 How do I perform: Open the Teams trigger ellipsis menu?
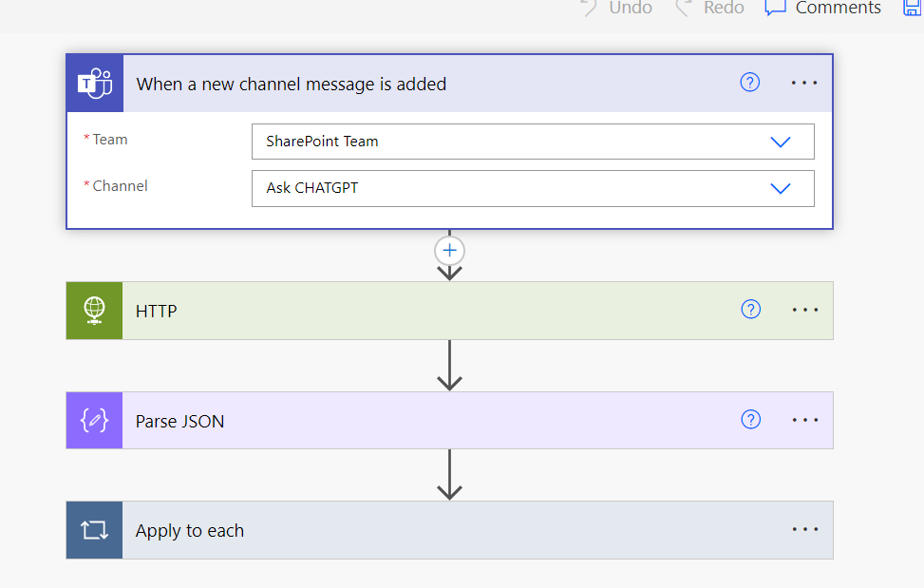803,83
